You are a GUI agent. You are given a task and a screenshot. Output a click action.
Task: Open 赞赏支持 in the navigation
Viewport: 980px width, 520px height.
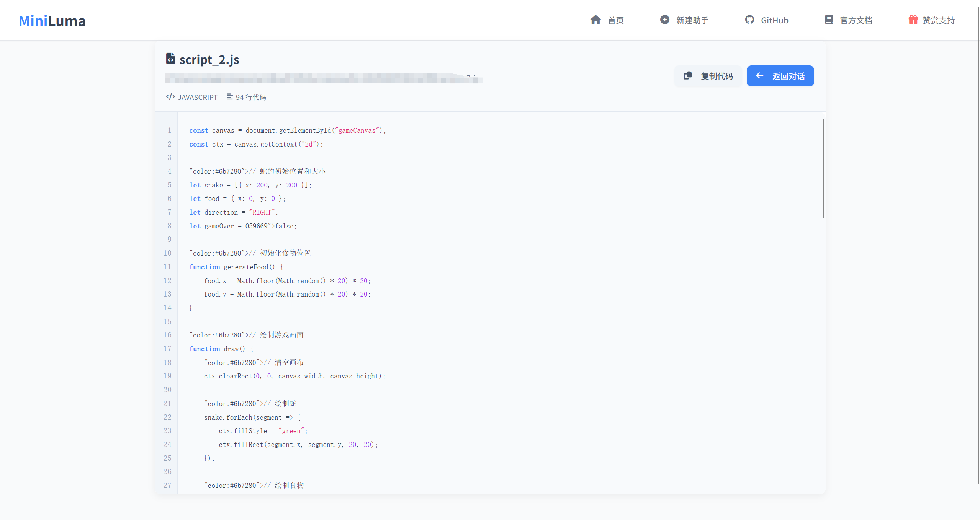coord(938,20)
